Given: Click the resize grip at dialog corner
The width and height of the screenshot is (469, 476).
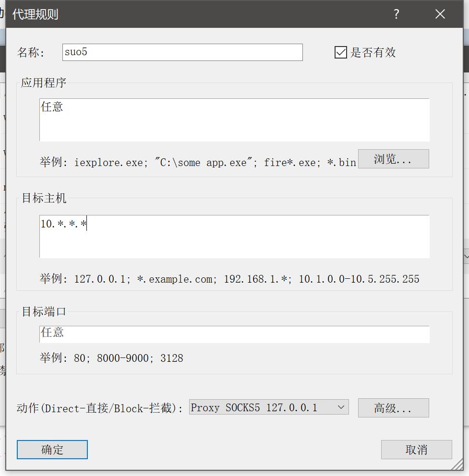Looking at the screenshot, I should click(x=457, y=465).
